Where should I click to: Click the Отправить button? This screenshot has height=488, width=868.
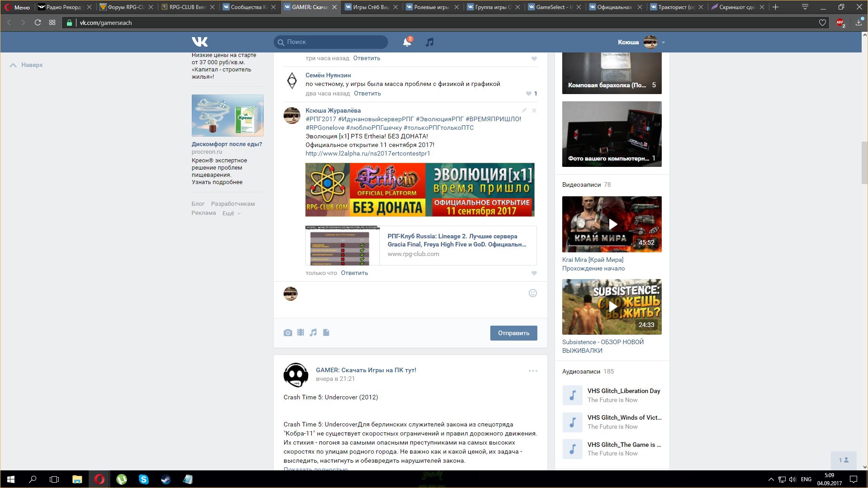coord(513,333)
